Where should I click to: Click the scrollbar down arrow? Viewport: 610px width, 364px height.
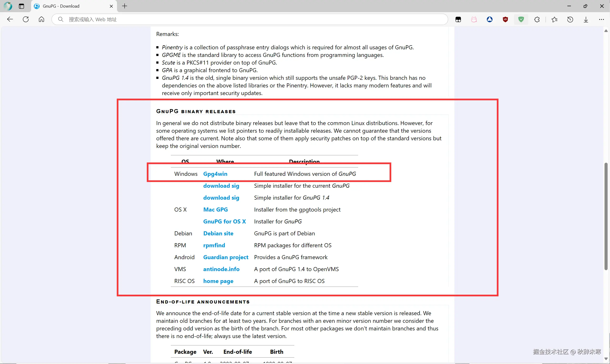606,359
